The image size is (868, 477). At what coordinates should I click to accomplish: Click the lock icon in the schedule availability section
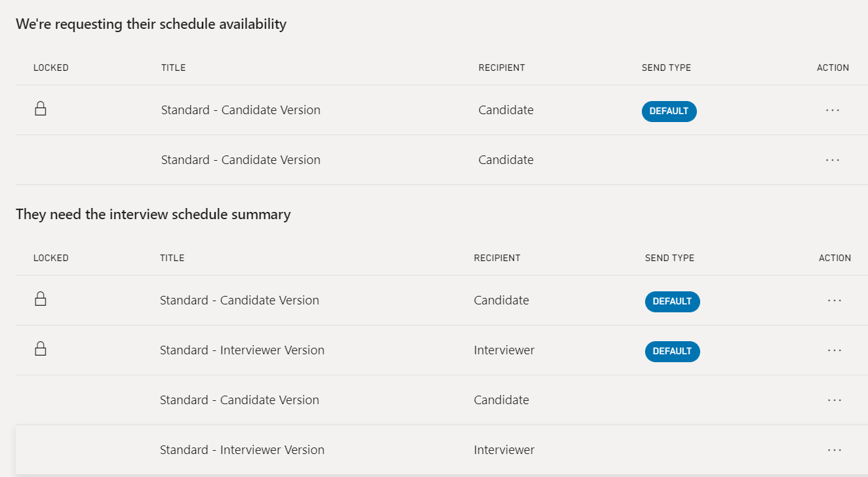pos(41,109)
